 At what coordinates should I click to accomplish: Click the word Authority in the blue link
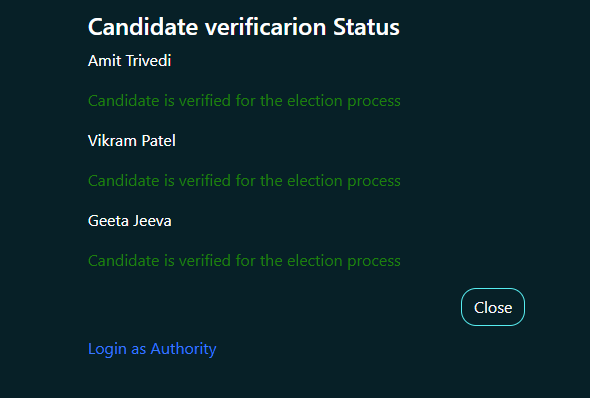[x=184, y=349]
